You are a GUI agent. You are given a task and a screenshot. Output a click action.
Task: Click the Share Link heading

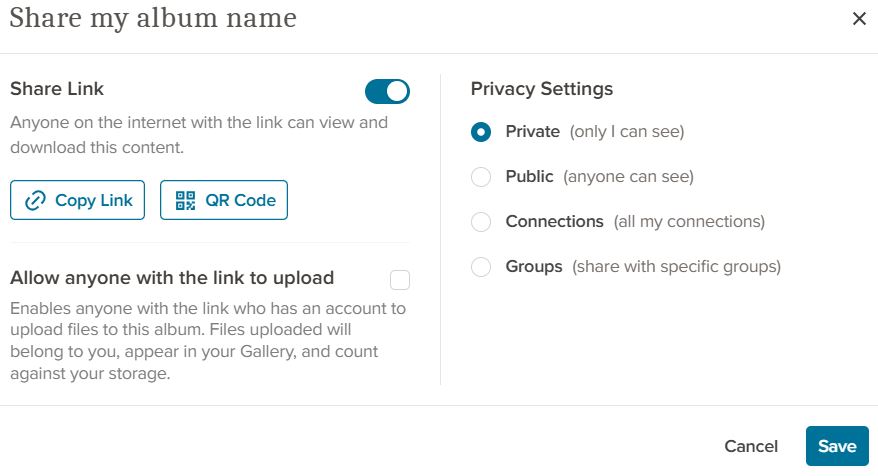tap(57, 88)
